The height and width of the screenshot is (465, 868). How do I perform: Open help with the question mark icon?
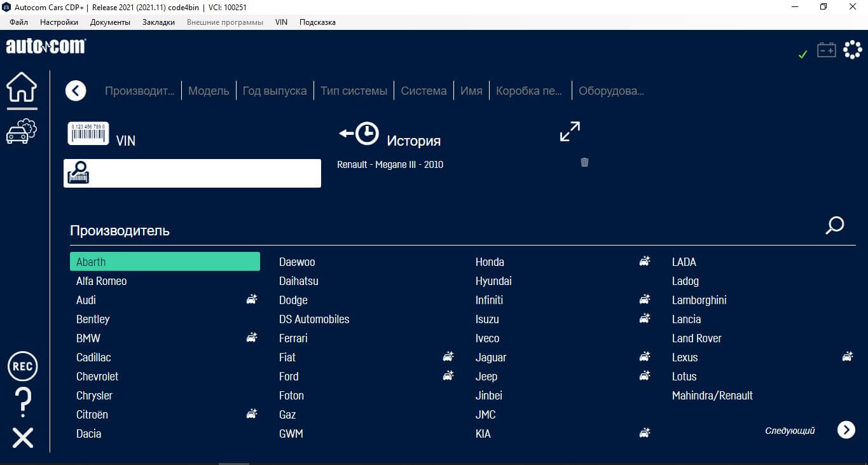pyautogui.click(x=22, y=403)
